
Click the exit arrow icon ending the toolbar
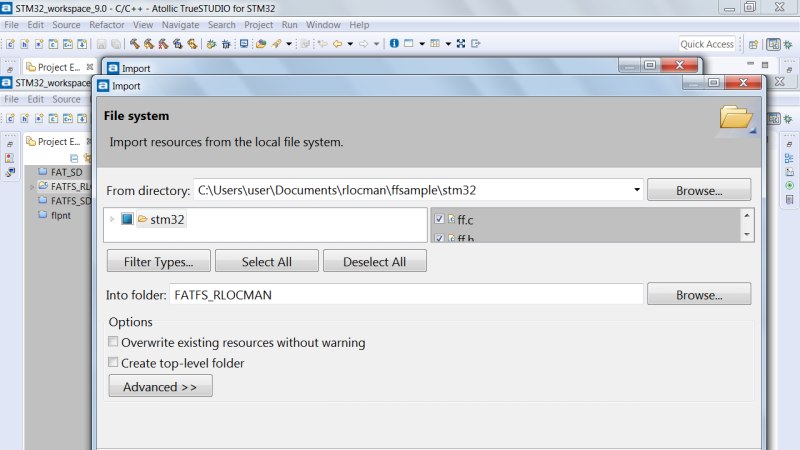(476, 43)
